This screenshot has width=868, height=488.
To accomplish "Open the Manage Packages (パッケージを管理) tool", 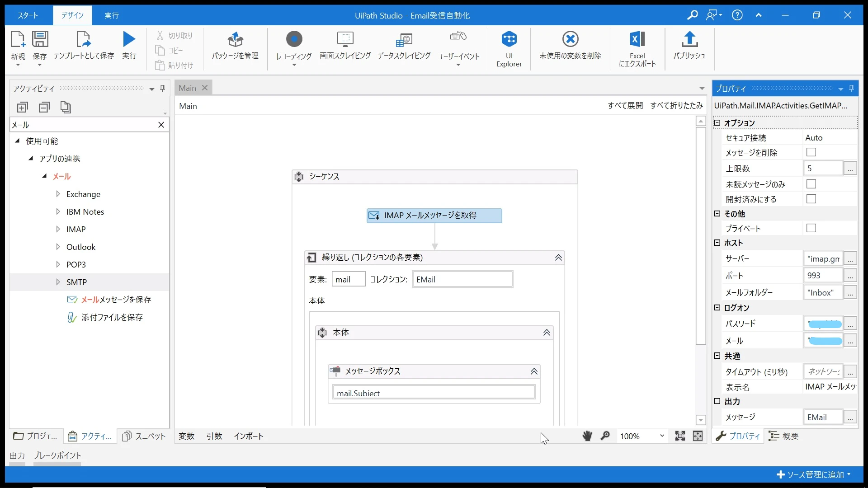I will [235, 40].
